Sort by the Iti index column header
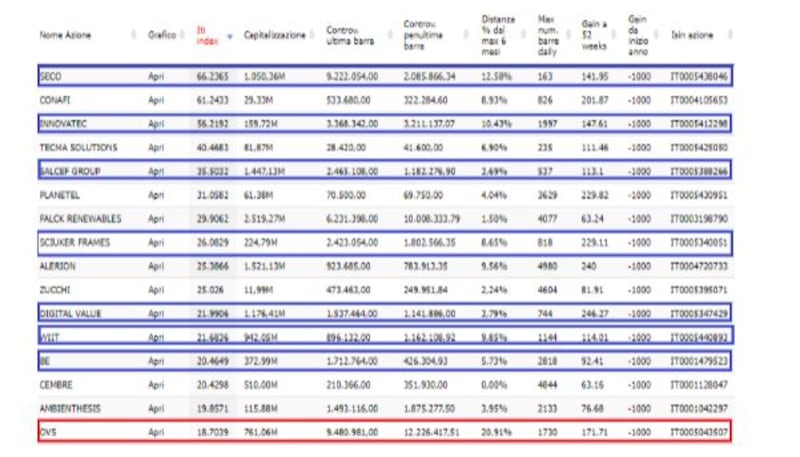The width and height of the screenshot is (800, 457). click(208, 36)
